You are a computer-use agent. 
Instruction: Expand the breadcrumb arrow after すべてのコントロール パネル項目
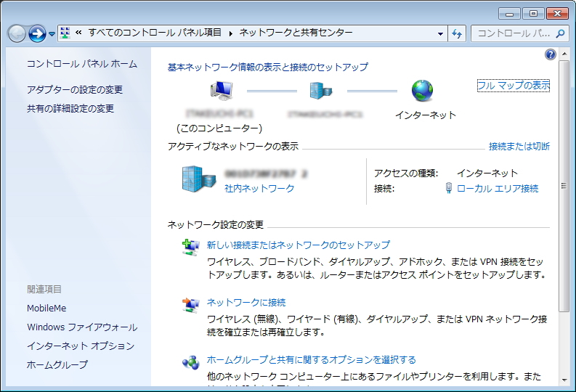230,34
